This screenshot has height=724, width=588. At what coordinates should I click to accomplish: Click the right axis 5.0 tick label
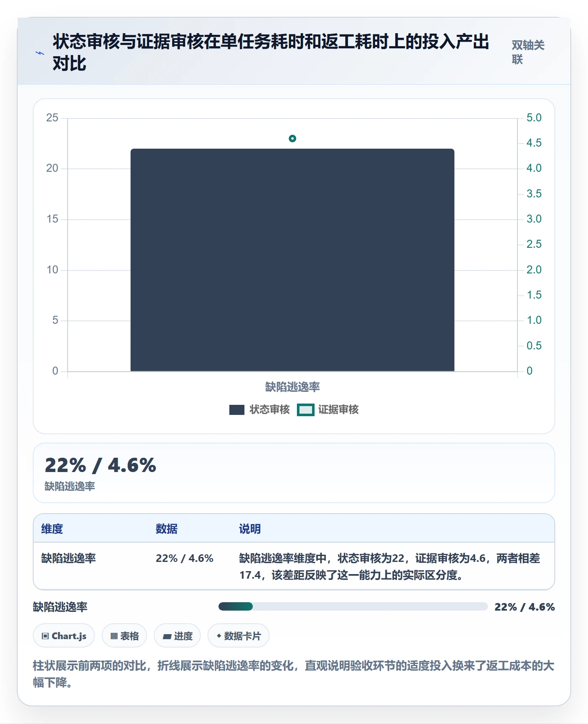(534, 118)
